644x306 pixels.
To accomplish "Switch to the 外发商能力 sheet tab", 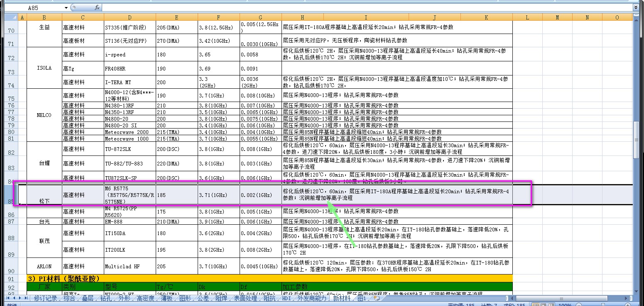I will [311, 298].
